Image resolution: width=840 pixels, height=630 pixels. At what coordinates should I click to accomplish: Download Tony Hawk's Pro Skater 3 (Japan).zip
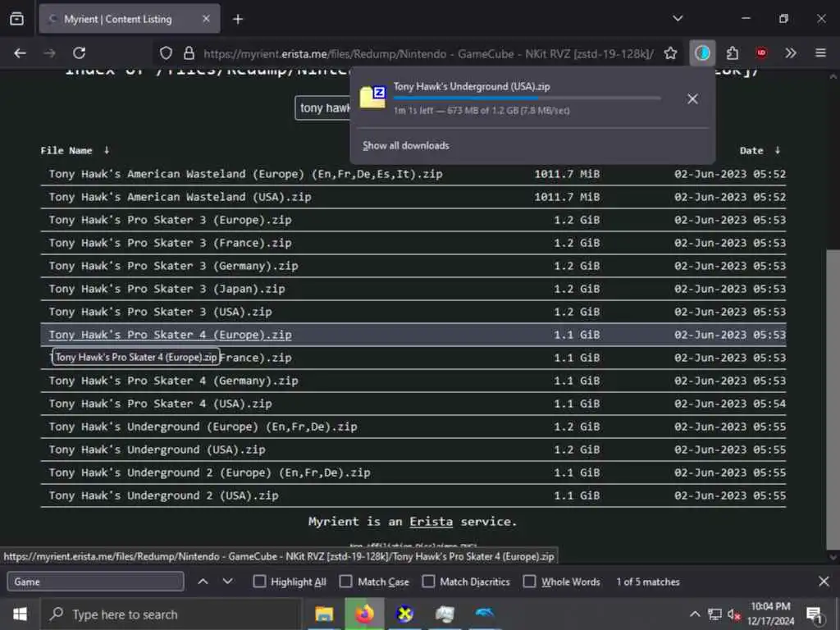pyautogui.click(x=167, y=290)
